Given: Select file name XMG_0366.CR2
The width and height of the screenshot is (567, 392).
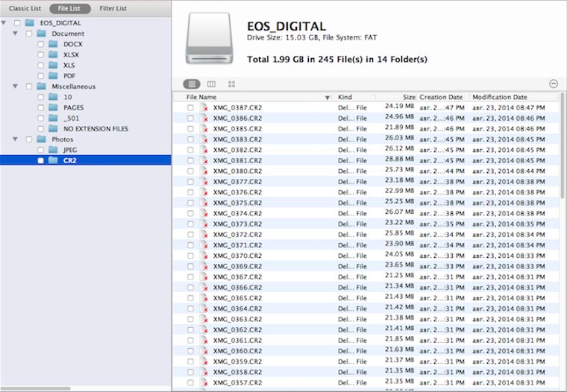Looking at the screenshot, I should point(237,287).
